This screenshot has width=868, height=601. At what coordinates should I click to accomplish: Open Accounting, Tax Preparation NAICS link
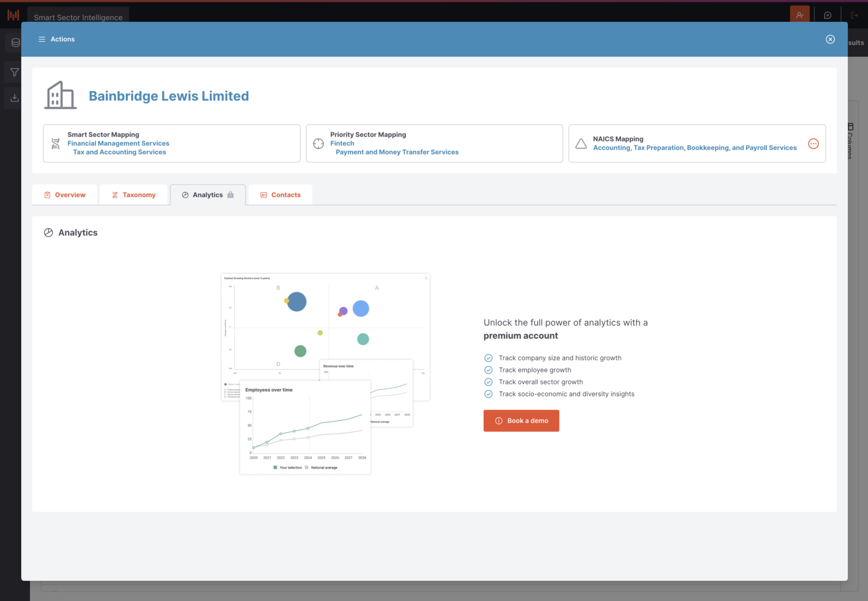(x=695, y=148)
